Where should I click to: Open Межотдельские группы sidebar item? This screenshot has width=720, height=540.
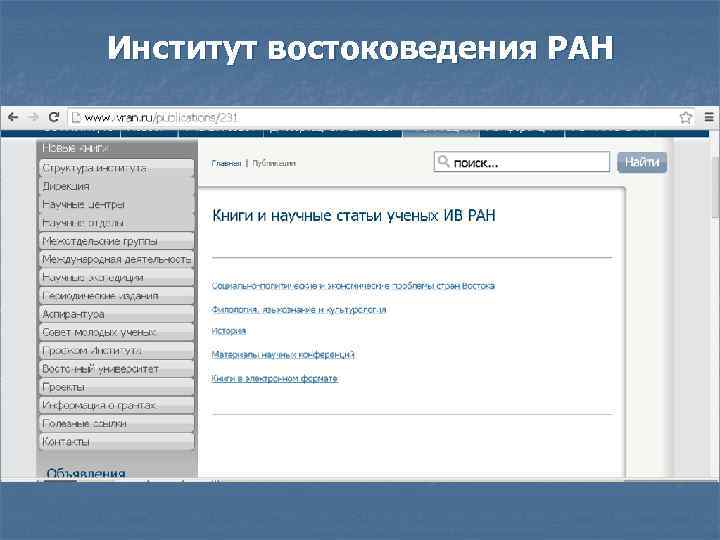pos(117,241)
